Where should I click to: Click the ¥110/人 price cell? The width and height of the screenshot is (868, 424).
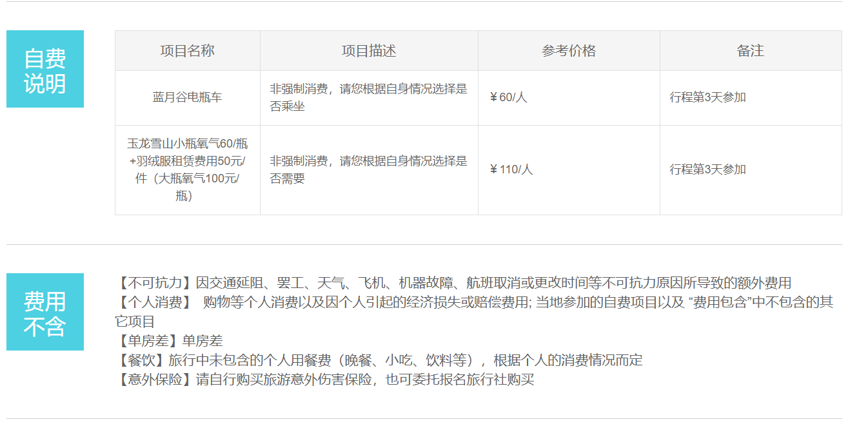569,170
